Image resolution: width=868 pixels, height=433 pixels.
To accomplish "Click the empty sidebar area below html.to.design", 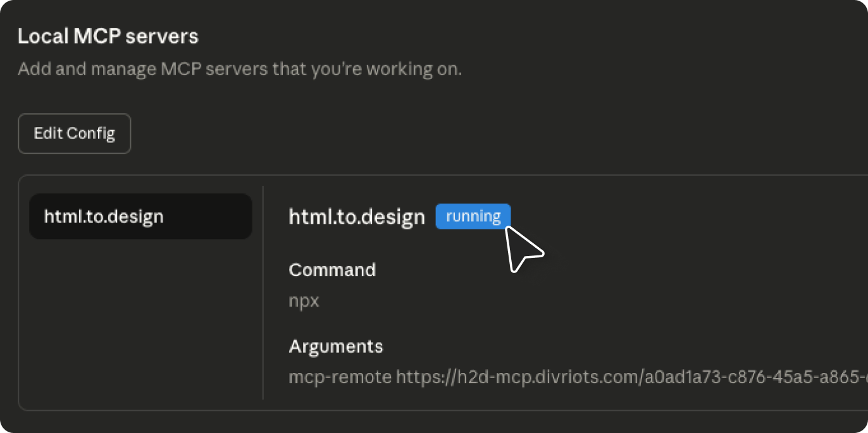I will (x=139, y=316).
